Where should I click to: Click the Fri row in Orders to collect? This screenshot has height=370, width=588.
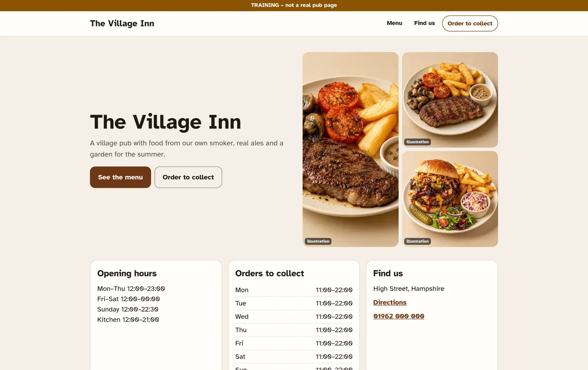[294, 344]
